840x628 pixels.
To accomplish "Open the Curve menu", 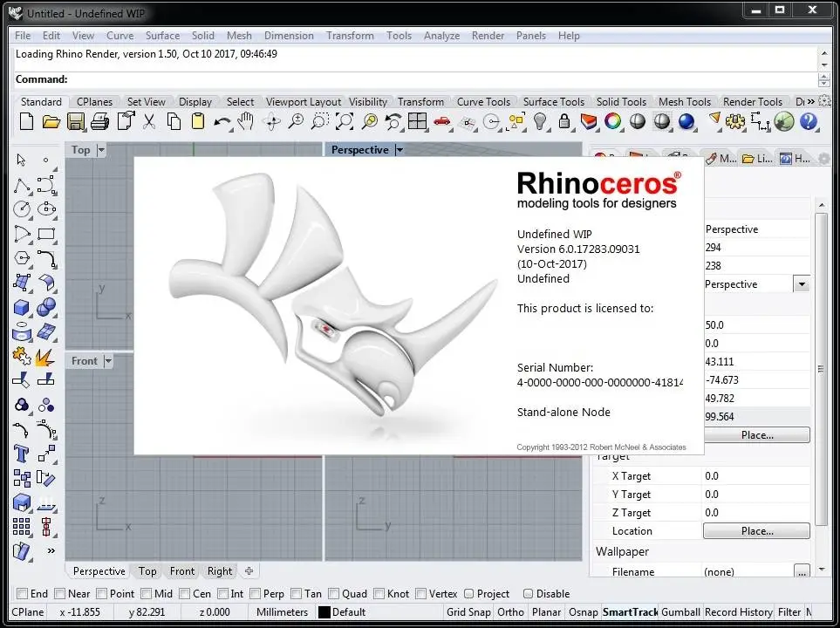I will (x=120, y=36).
